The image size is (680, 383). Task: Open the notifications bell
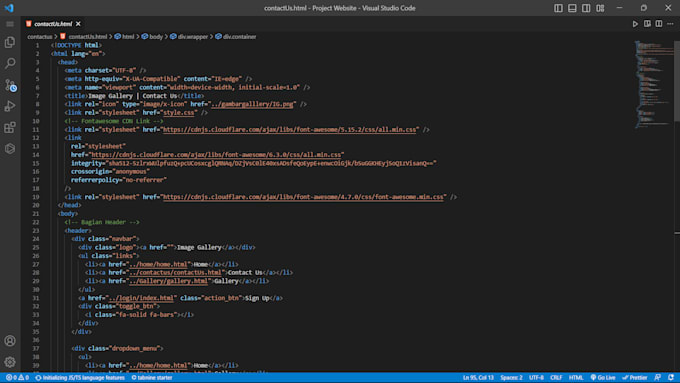coord(671,378)
